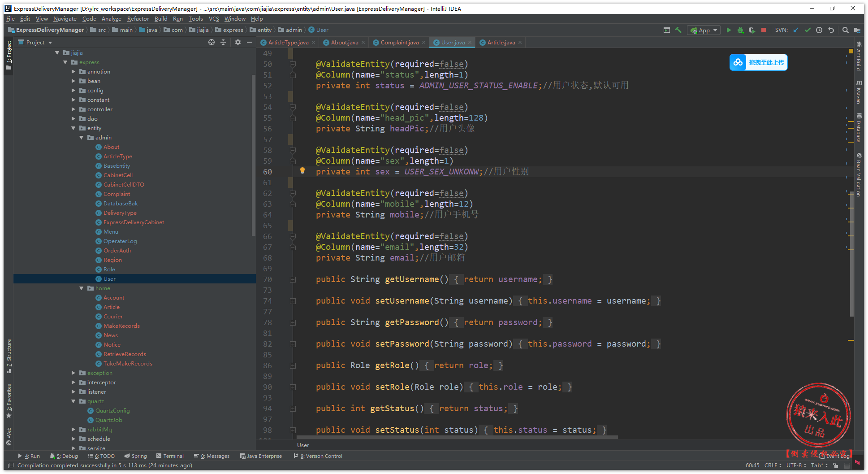Click the SVN update project arrow icon

[x=796, y=30]
